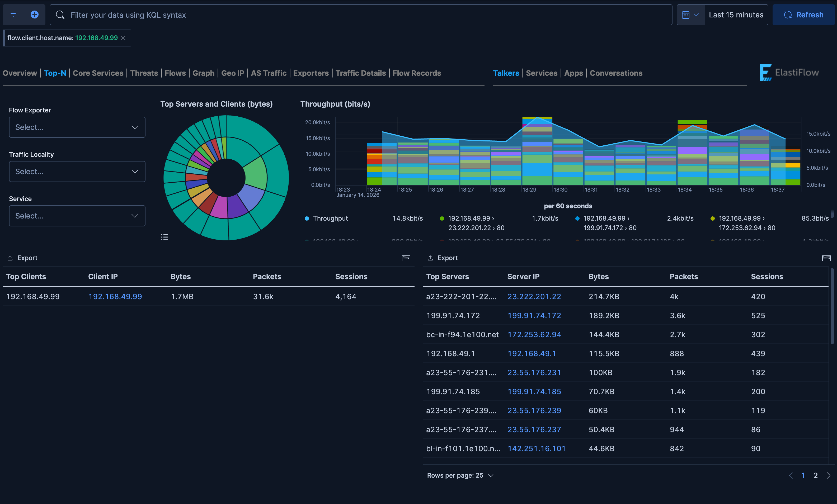Viewport: 837px width, 504px height.
Task: Open the Flow Exporter select dropdown
Action: pos(77,127)
